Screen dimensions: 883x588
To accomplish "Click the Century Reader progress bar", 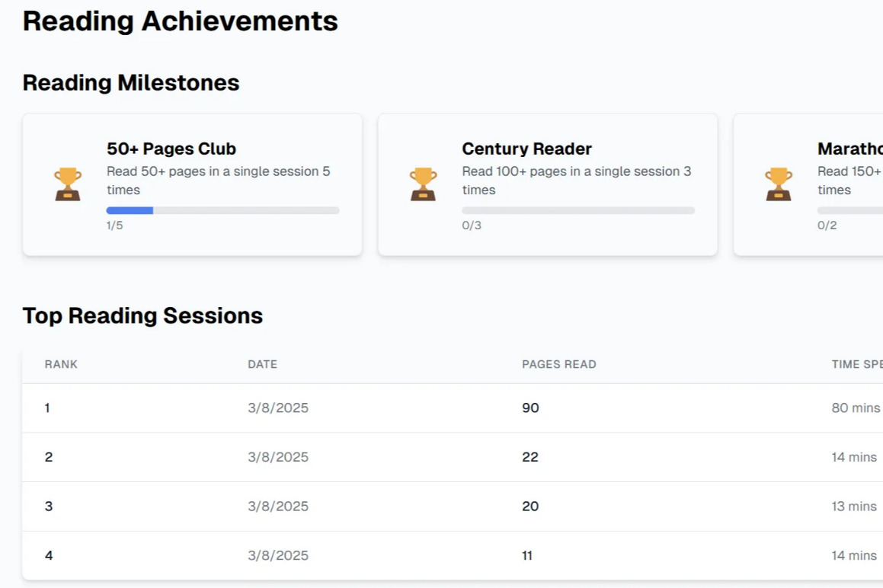I will pyautogui.click(x=578, y=210).
